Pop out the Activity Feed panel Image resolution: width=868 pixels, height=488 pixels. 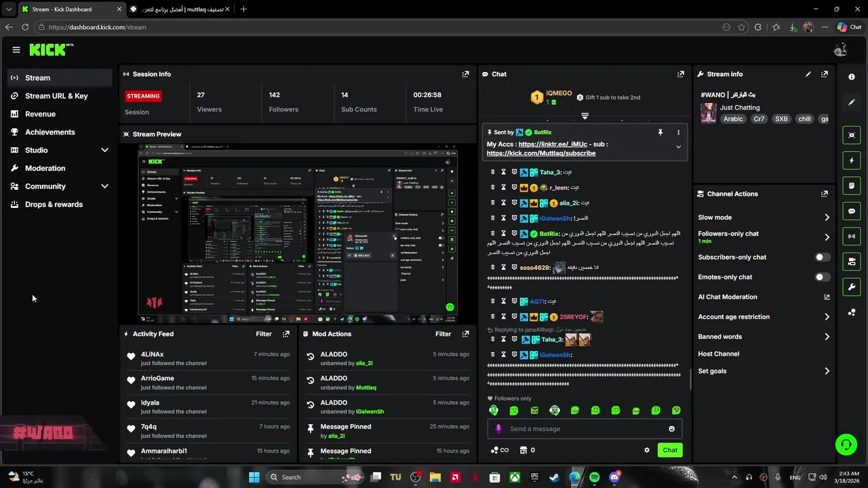coord(286,334)
